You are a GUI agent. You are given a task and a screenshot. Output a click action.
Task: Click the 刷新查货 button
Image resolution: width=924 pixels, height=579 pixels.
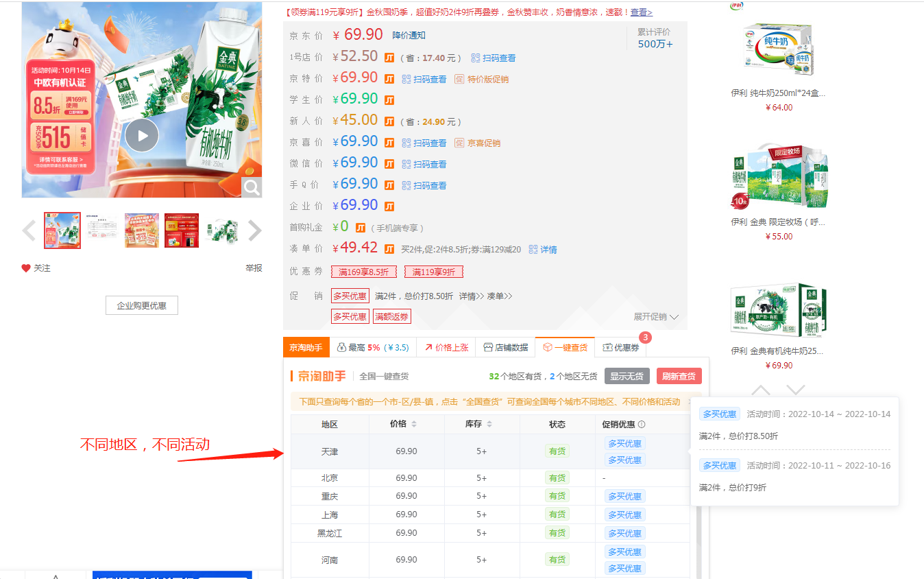click(x=679, y=377)
